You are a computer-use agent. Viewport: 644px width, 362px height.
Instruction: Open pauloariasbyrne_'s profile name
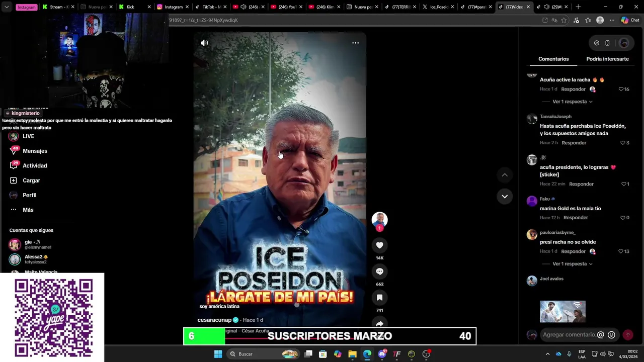point(557,233)
